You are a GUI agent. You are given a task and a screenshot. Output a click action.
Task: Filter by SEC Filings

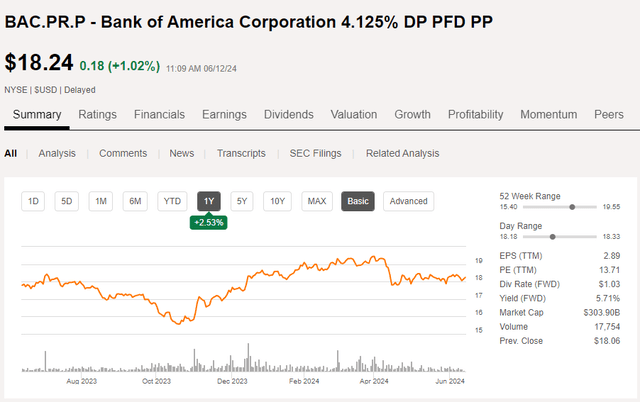315,153
